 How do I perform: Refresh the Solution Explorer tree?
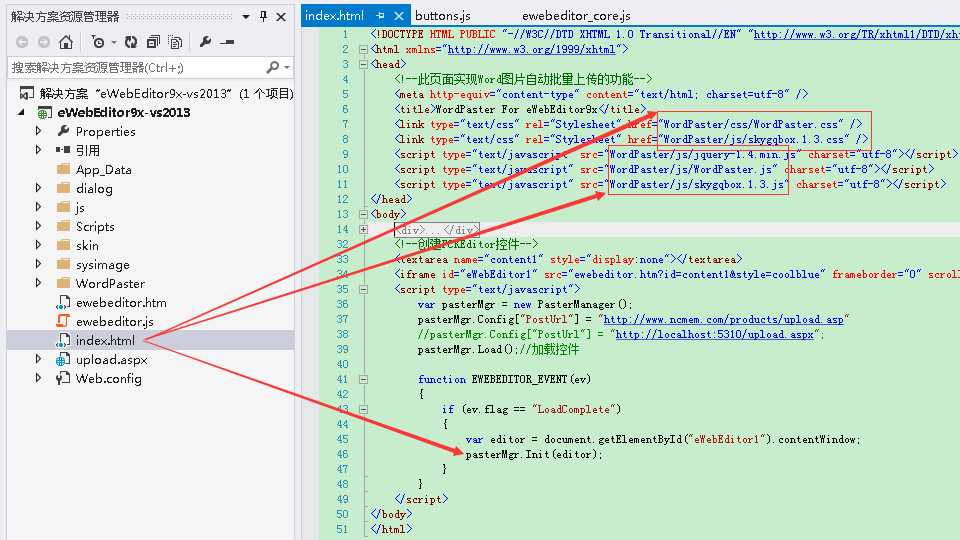130,42
